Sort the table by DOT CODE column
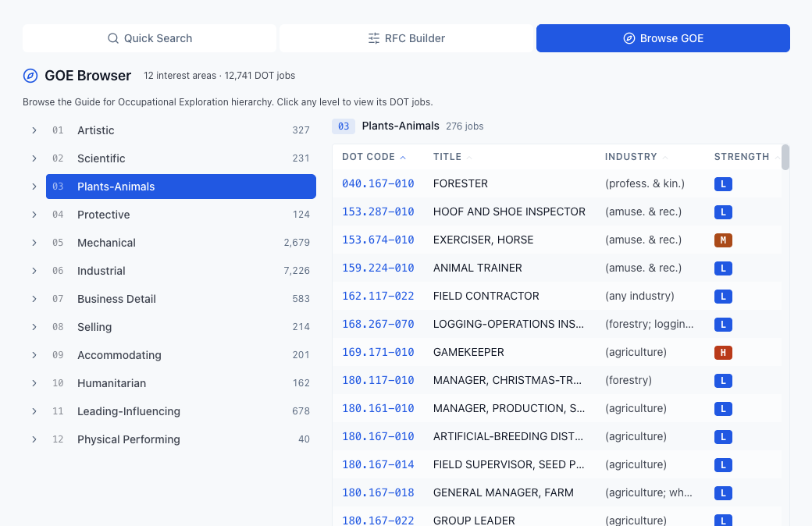 coord(373,157)
